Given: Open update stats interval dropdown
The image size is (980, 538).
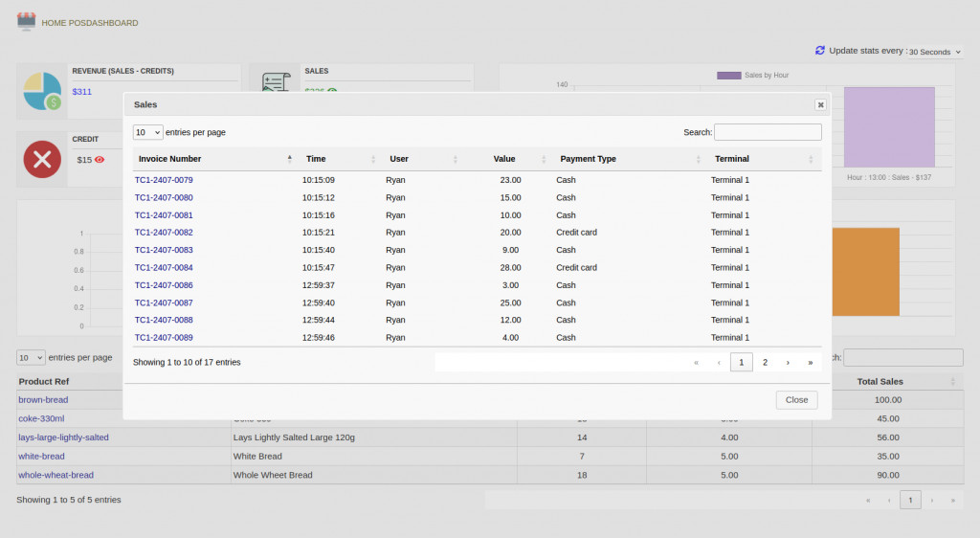Looking at the screenshot, I should 933,52.
